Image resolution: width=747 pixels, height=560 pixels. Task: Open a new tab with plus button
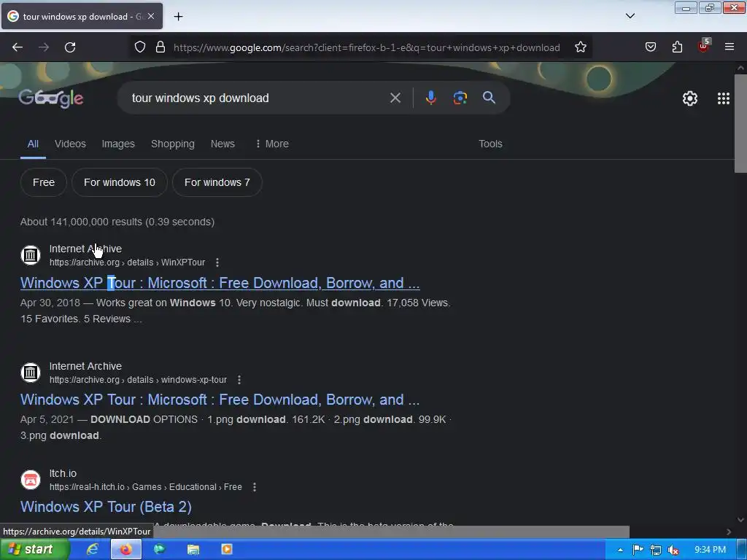point(178,17)
